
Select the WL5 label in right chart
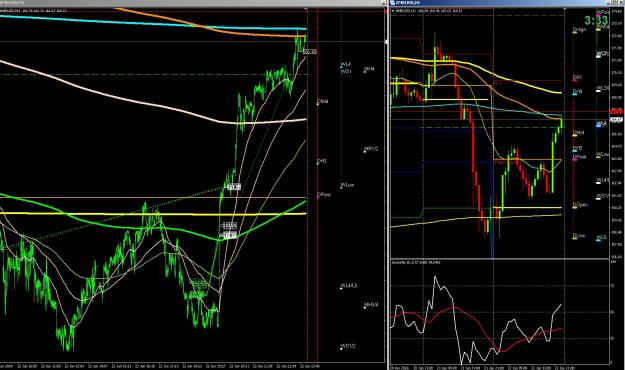601,237
